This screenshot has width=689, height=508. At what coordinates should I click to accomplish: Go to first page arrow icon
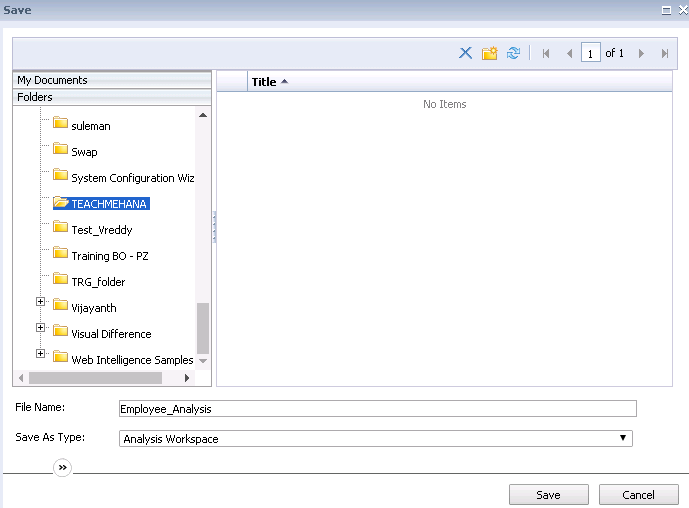(546, 54)
